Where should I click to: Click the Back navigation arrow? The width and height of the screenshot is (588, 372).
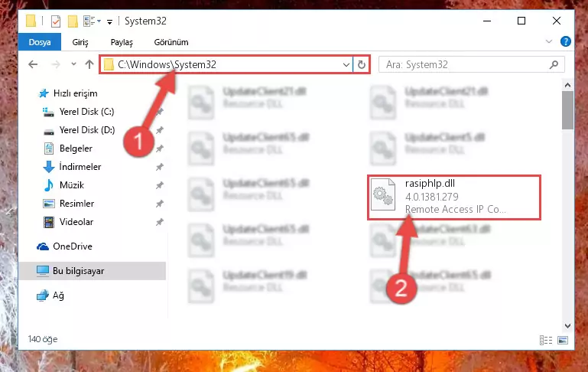[x=33, y=64]
